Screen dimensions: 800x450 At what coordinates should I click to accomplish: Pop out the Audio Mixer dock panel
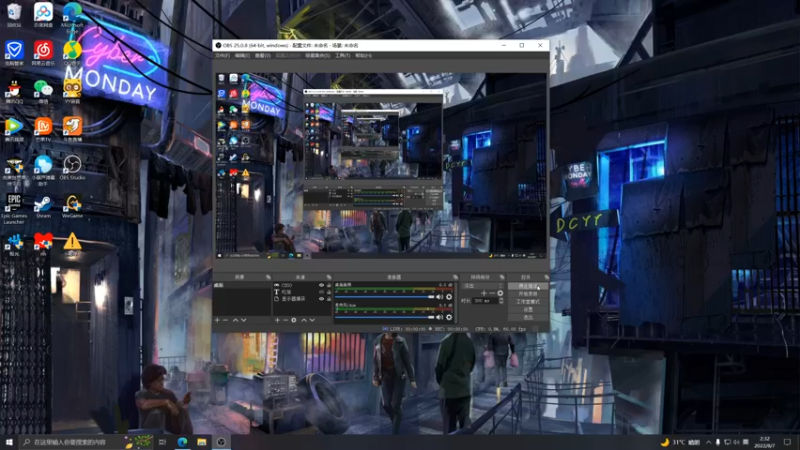pyautogui.click(x=455, y=277)
